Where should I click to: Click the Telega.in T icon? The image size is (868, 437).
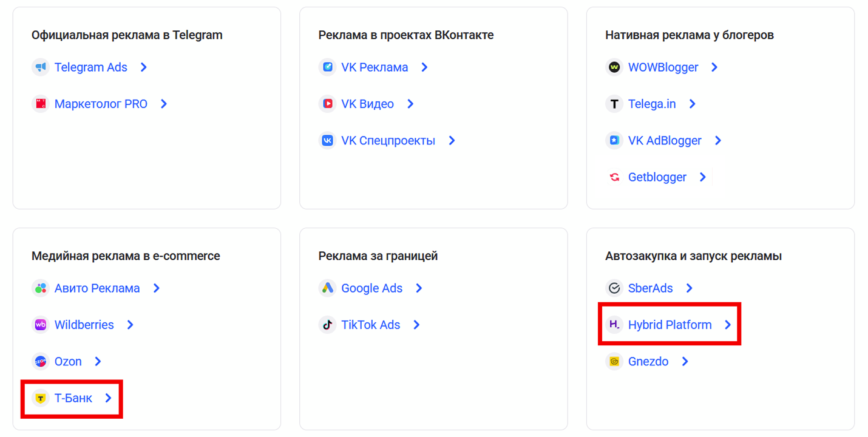pos(614,104)
